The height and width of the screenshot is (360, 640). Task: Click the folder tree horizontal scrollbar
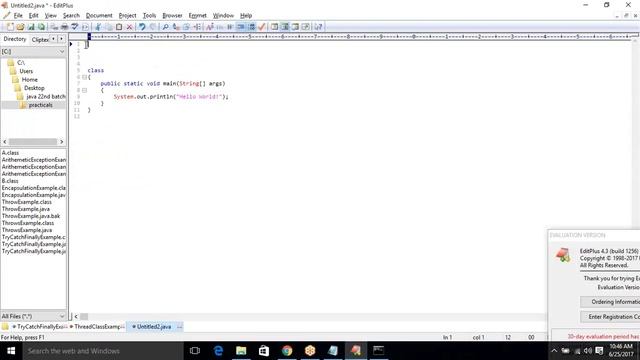coord(33,142)
